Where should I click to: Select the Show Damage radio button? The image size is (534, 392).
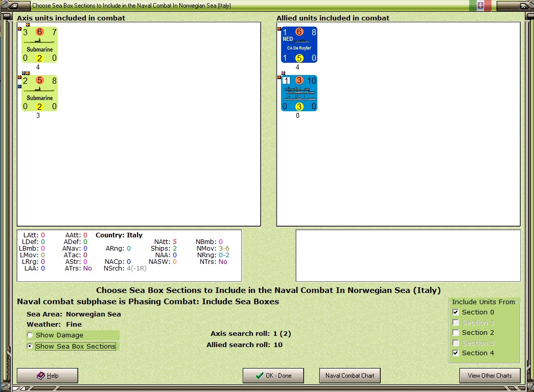30,335
